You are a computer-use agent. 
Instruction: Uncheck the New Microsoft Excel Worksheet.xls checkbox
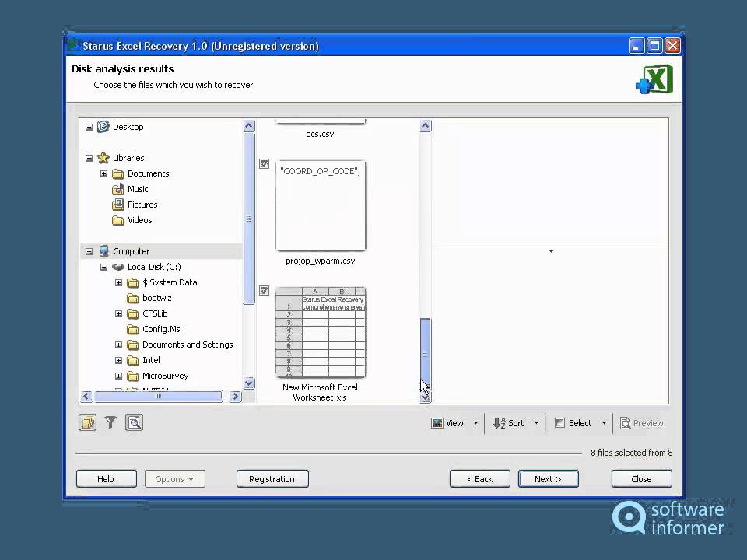pyautogui.click(x=265, y=290)
